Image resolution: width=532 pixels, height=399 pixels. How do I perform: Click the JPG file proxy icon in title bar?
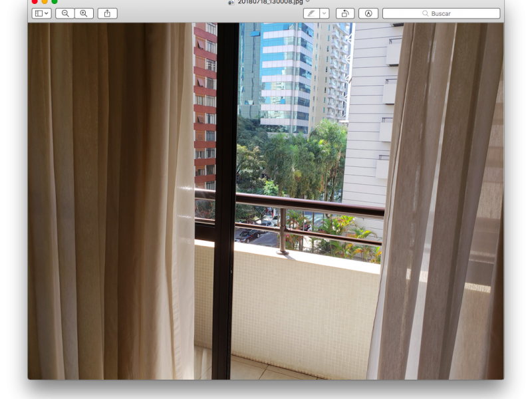[231, 3]
